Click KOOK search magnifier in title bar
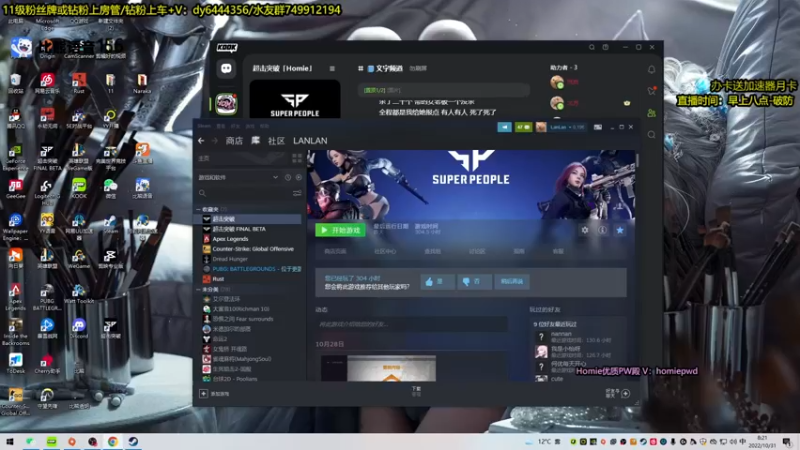This screenshot has width=800, height=450. coord(592,47)
